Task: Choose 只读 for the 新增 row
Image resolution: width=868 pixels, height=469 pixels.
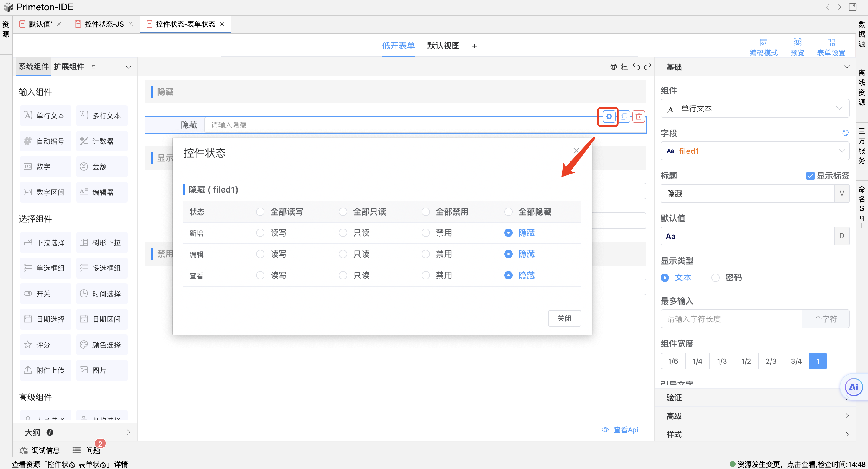Action: pos(343,233)
